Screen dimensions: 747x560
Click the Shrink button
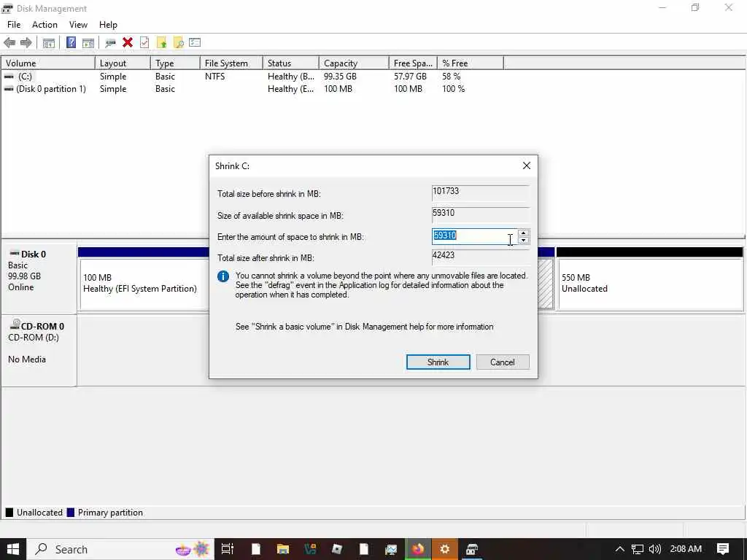point(438,362)
